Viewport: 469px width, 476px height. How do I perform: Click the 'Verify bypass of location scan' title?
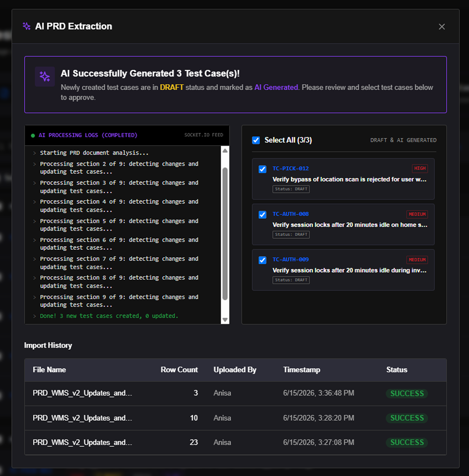tap(350, 179)
